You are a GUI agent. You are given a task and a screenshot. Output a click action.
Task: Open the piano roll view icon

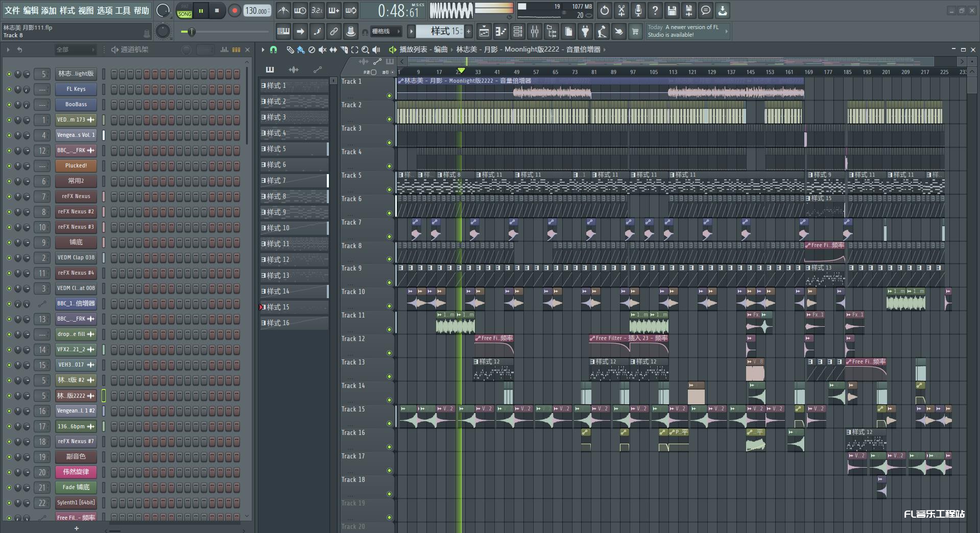click(x=500, y=32)
